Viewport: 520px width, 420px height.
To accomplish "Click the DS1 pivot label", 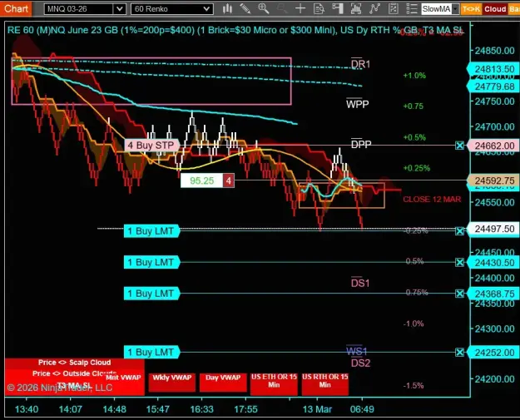I will [360, 283].
